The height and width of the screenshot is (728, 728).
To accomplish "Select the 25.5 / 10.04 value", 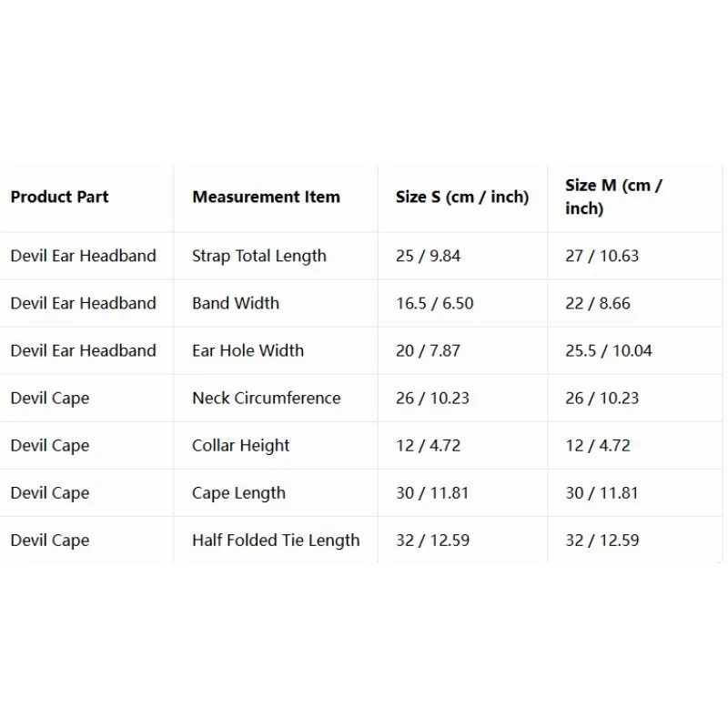I will (x=609, y=350).
